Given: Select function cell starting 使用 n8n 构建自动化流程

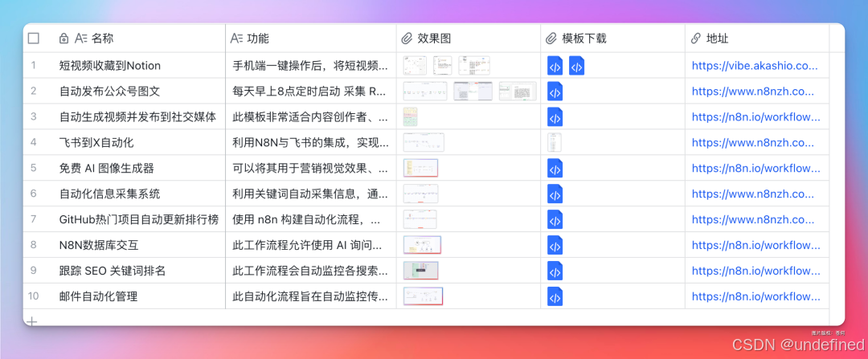Looking at the screenshot, I should click(x=311, y=219).
